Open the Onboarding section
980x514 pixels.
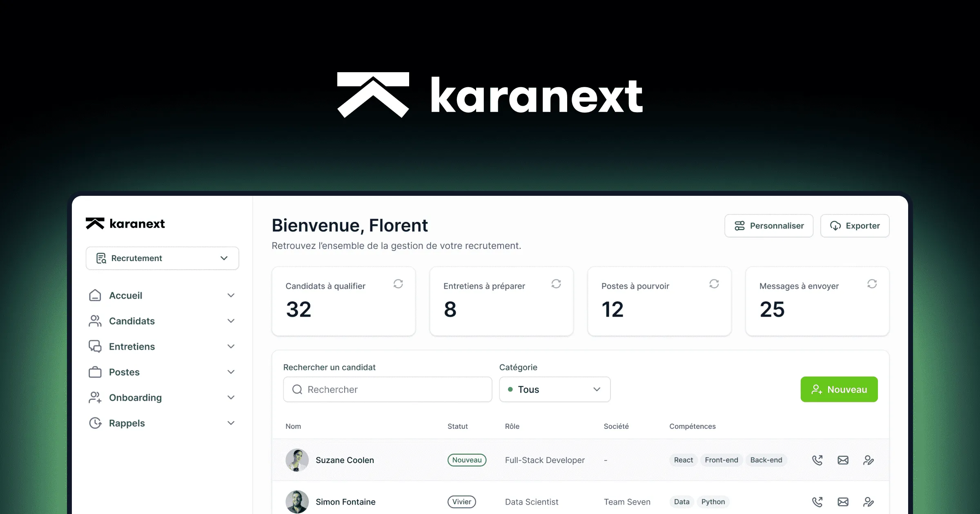(135, 397)
